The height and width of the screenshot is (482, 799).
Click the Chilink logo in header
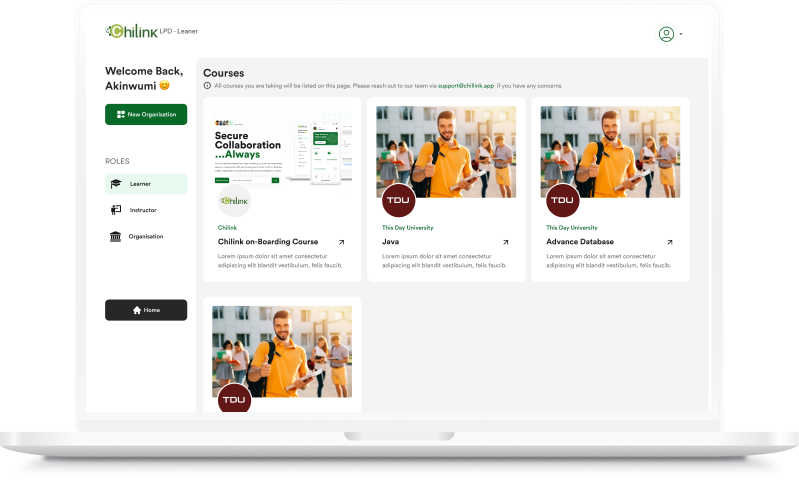131,32
